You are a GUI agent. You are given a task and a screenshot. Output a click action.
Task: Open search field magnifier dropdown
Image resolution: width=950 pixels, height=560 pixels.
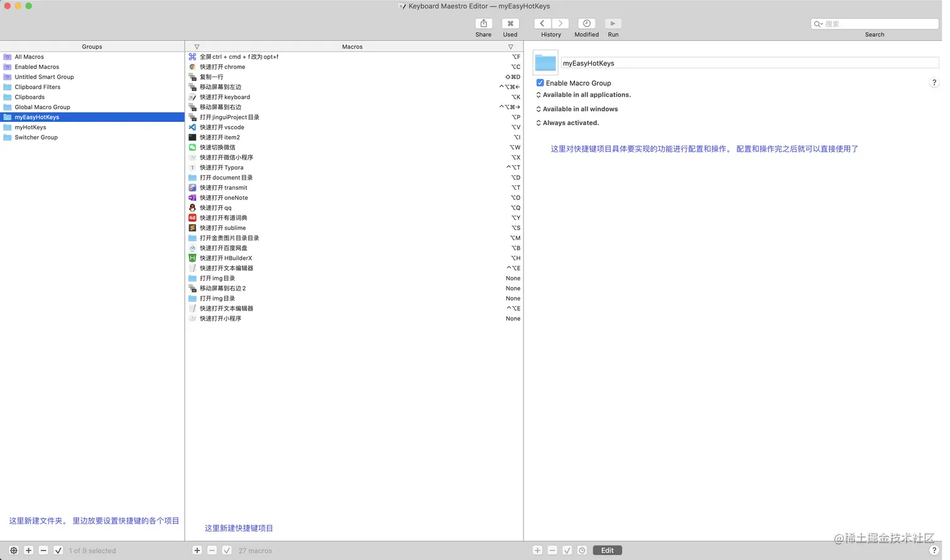(818, 24)
